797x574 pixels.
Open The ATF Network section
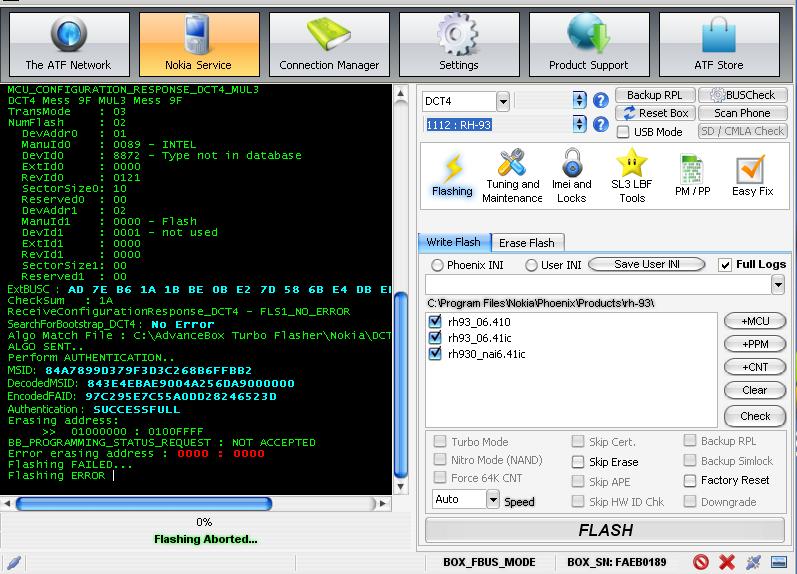pos(69,44)
